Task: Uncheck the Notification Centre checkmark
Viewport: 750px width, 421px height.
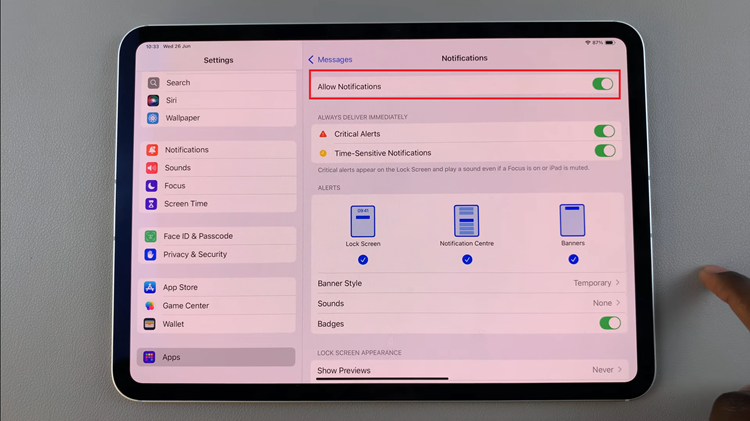Action: pyautogui.click(x=467, y=259)
